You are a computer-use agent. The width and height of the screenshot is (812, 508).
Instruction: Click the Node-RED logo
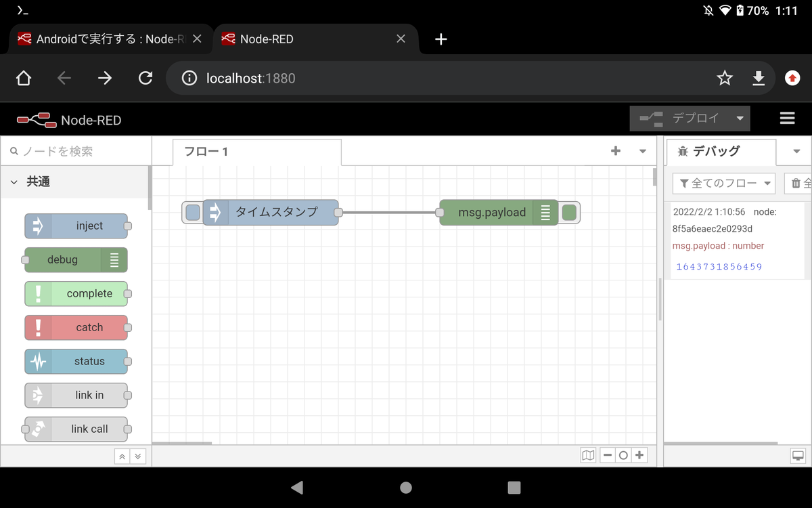pos(69,120)
